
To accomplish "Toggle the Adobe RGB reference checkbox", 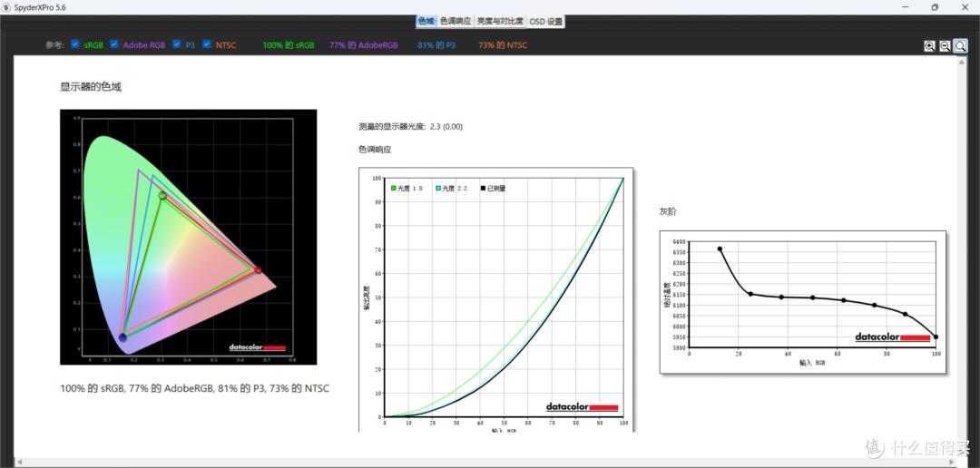I will point(114,44).
